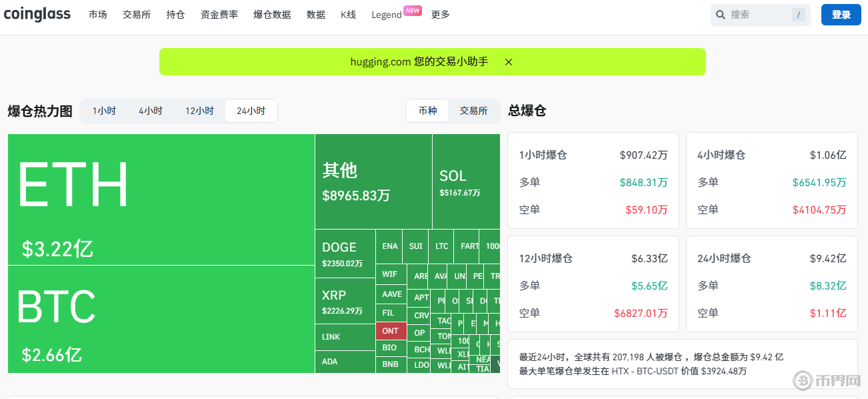Image resolution: width=868 pixels, height=399 pixels.
Task: Click the slash shortcut key badge
Action: click(x=798, y=15)
